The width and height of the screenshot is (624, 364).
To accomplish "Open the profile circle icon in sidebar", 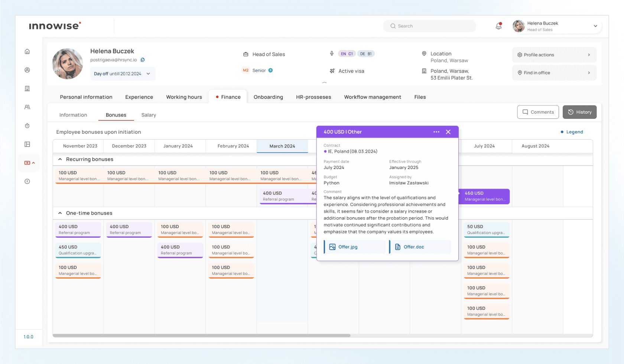I will tap(27, 70).
